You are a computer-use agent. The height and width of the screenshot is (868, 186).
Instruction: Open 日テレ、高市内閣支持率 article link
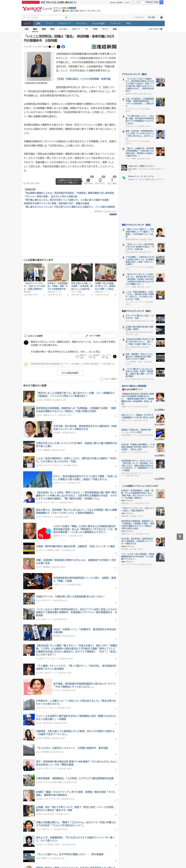click(85, 478)
